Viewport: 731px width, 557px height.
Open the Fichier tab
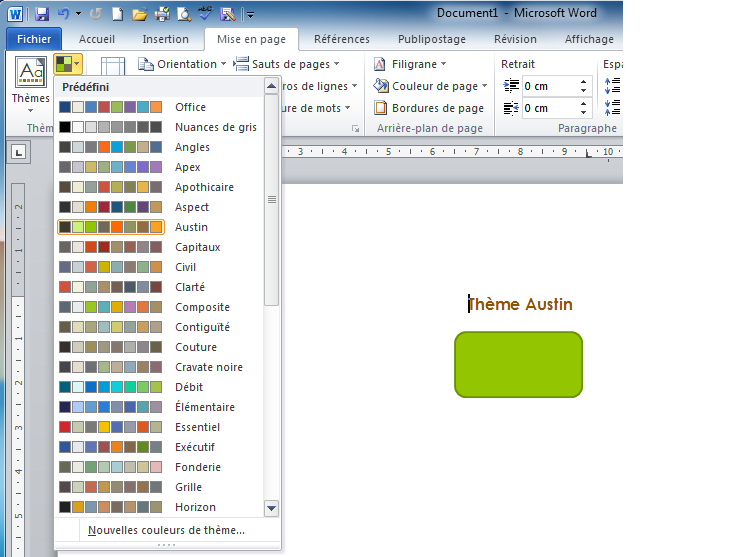click(x=34, y=39)
